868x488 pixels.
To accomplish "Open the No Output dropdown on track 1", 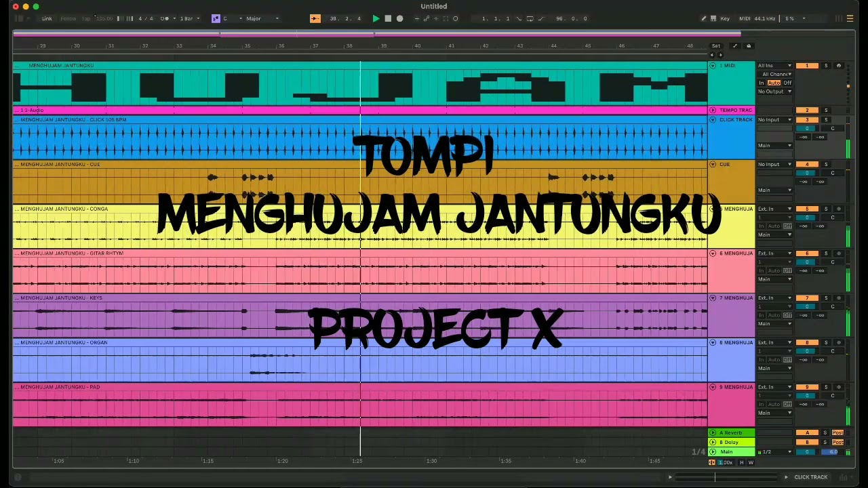I will click(x=774, y=91).
